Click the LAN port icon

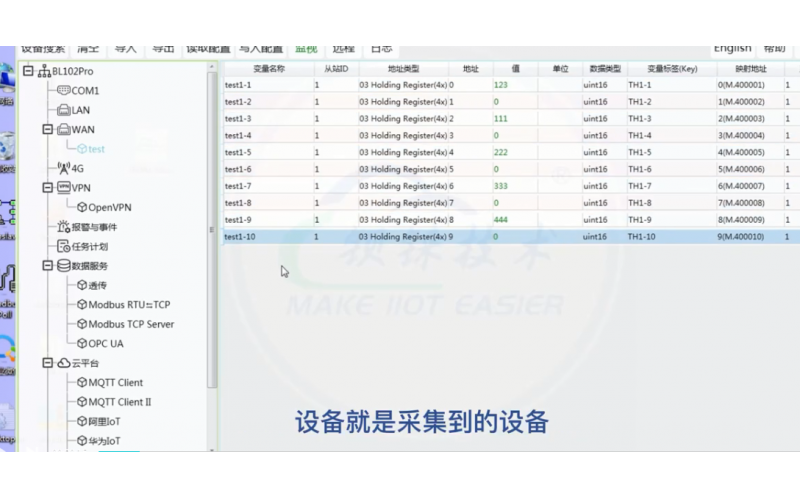(x=63, y=110)
